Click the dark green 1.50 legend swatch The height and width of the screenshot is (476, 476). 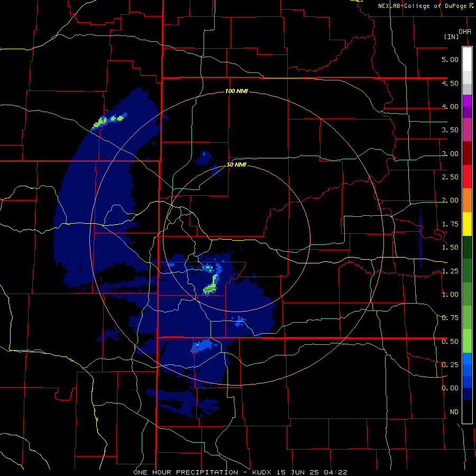[x=467, y=247]
